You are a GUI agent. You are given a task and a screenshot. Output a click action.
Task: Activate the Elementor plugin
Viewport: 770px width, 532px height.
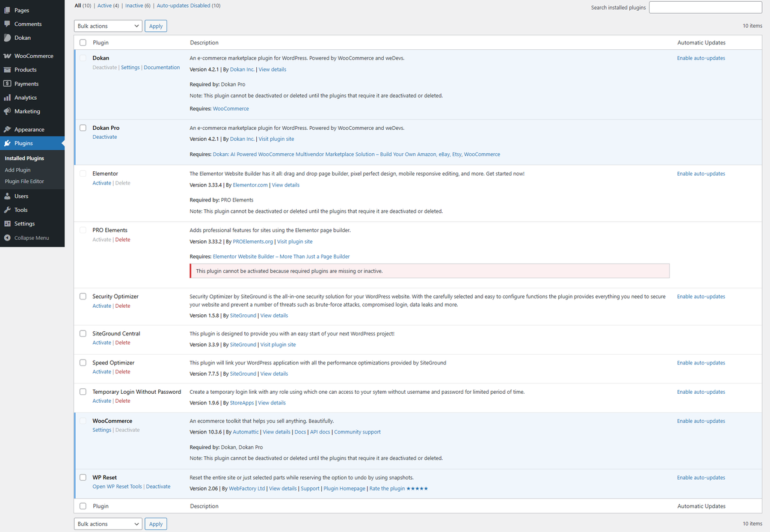pyautogui.click(x=102, y=183)
